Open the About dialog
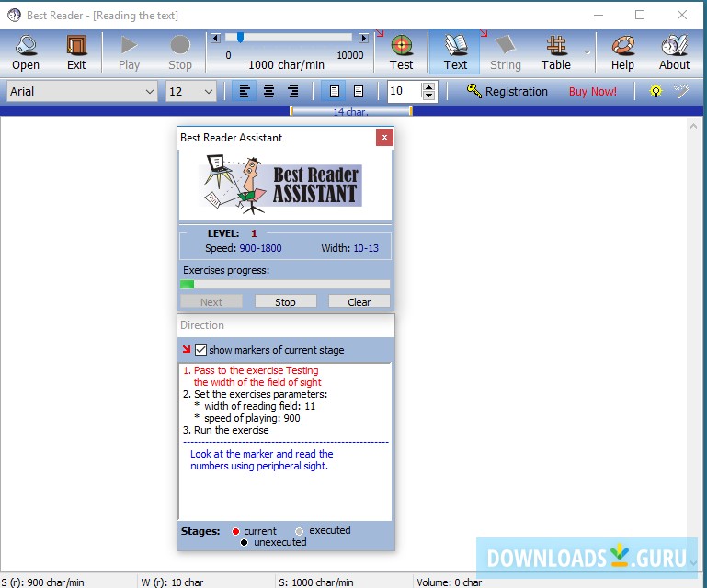The image size is (707, 588). pyautogui.click(x=674, y=52)
